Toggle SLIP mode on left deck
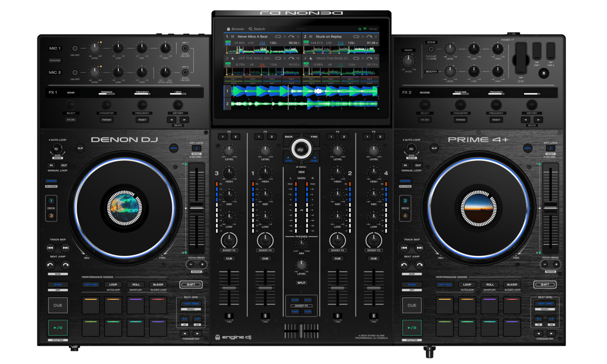Image resolution: width=607 pixels, height=364 pixels. [80, 148]
